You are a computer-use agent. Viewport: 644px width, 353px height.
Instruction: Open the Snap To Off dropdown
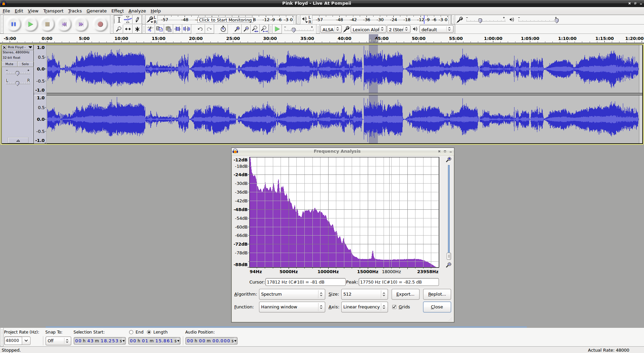tap(58, 341)
